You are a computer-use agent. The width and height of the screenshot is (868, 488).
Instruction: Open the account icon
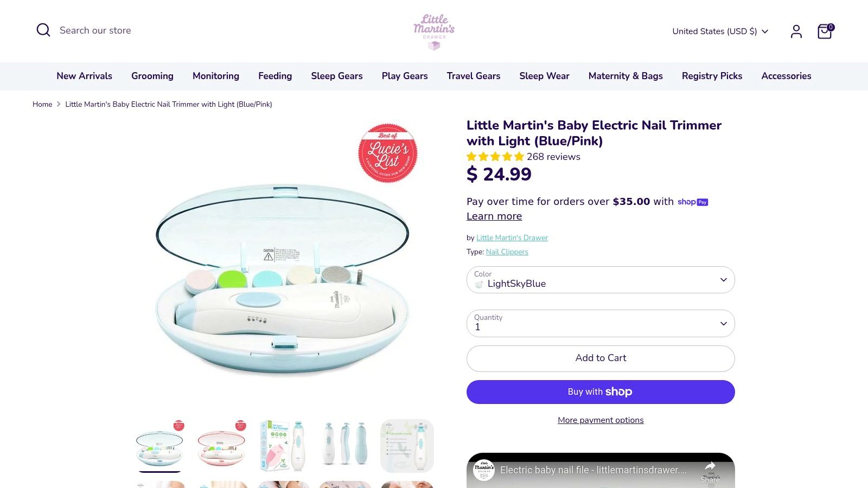click(796, 31)
